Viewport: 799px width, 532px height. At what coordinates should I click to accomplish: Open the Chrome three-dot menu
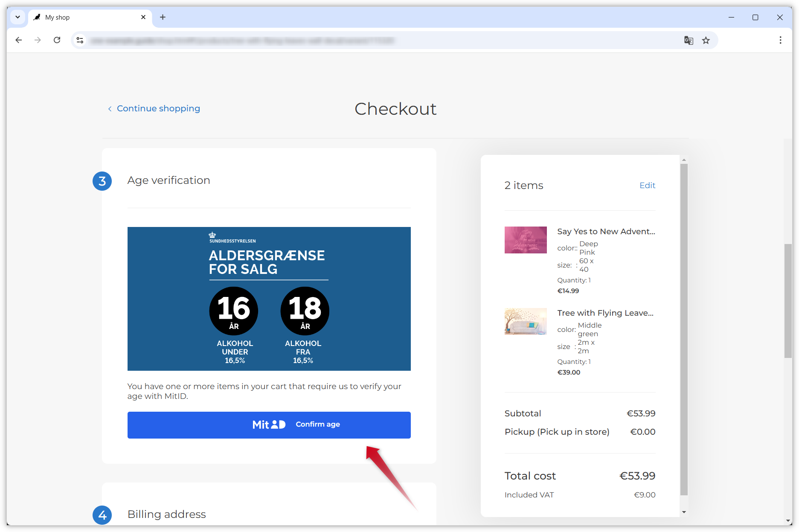click(x=780, y=40)
